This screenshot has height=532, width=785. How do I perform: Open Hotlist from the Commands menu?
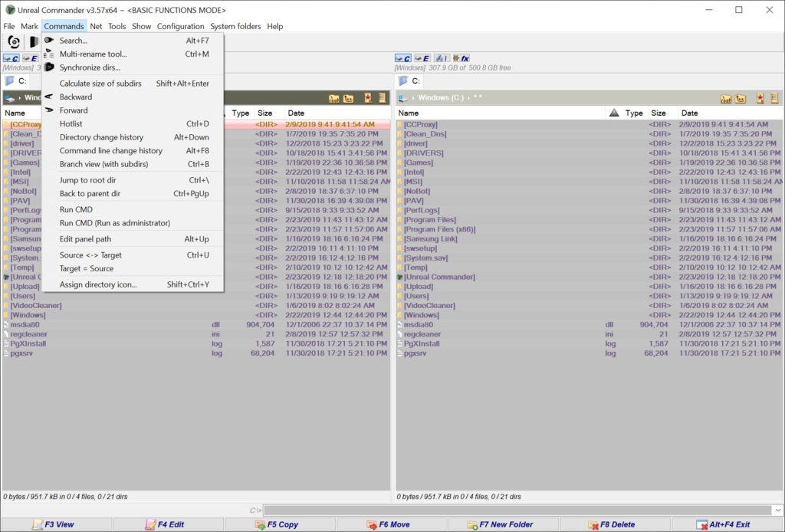tap(133, 124)
